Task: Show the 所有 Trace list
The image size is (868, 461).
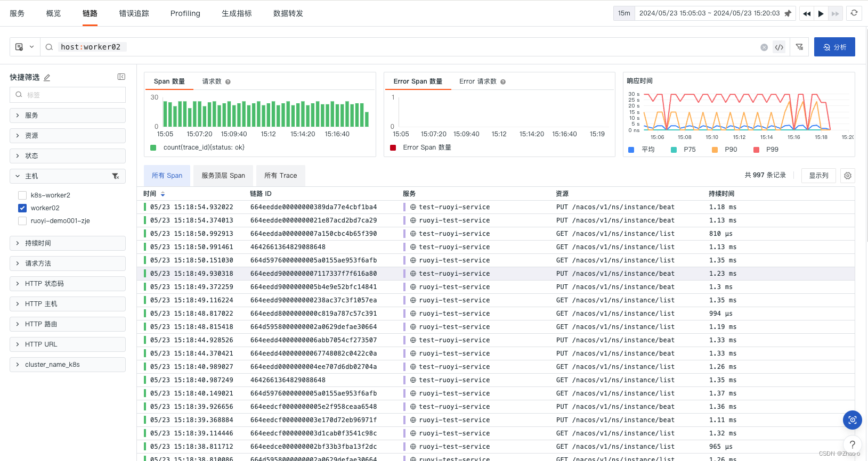Action: tap(281, 176)
